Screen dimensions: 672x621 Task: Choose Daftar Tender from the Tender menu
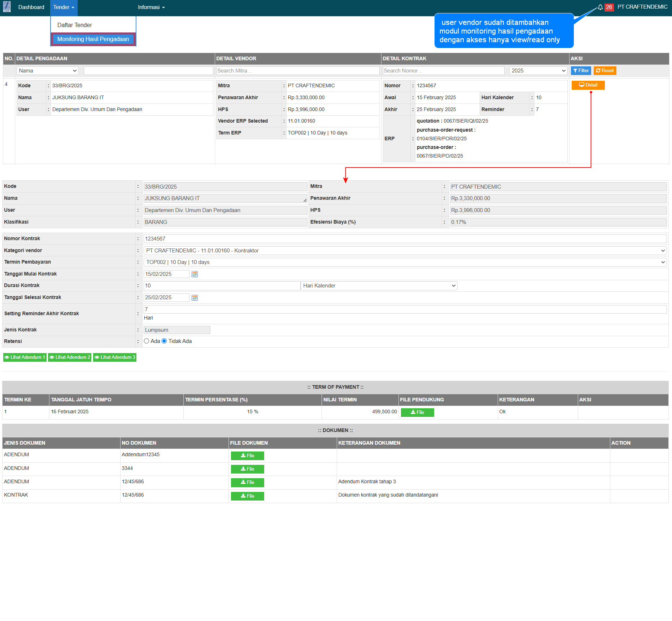coord(75,25)
